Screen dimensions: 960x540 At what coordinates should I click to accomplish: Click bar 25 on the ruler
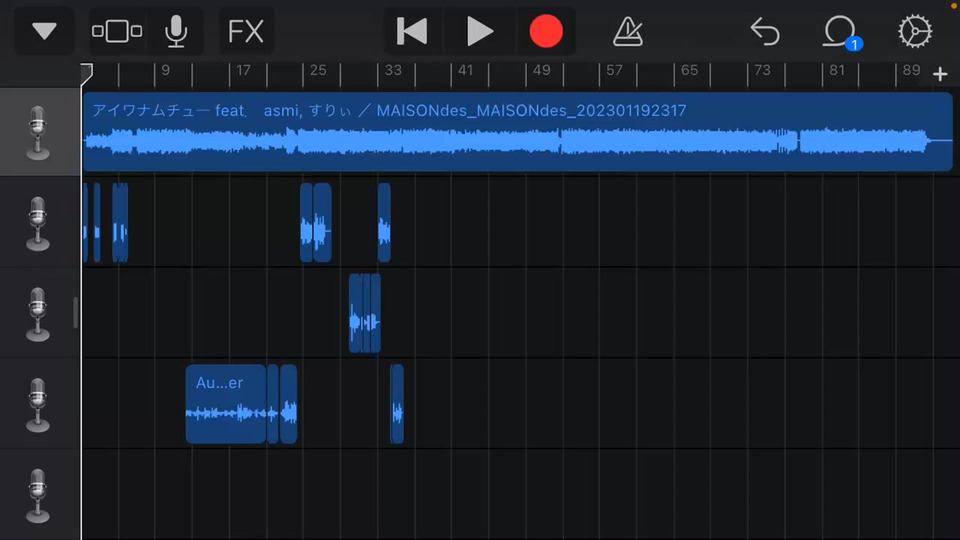(318, 70)
